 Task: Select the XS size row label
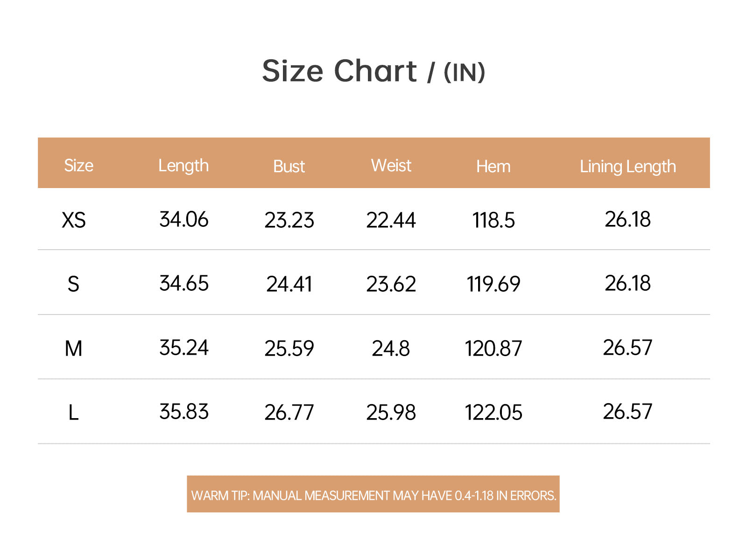tap(74, 220)
